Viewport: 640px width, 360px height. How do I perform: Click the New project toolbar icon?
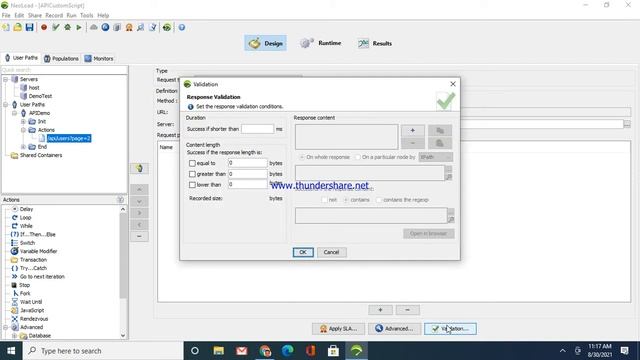click(x=6, y=27)
